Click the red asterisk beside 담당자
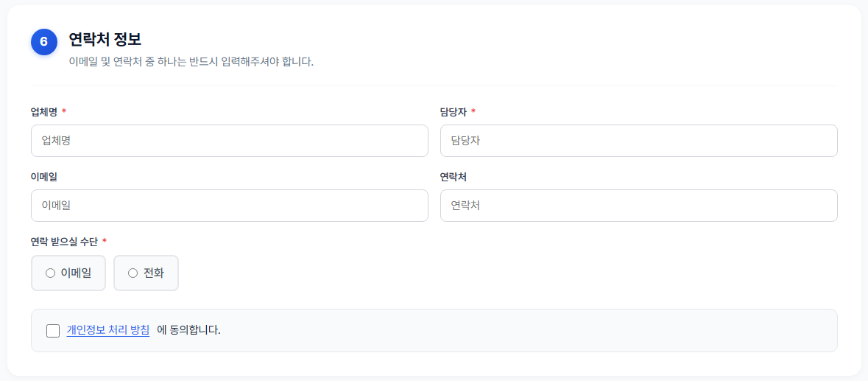The image size is (868, 381). (473, 111)
